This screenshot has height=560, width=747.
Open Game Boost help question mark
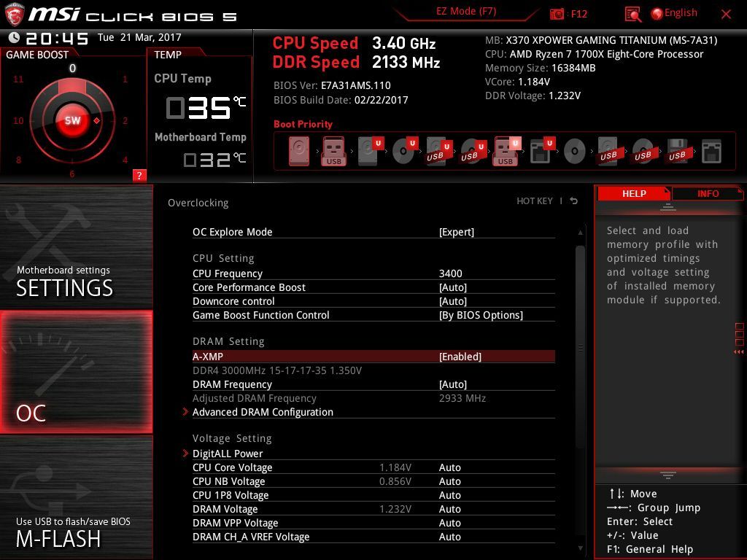[x=139, y=175]
